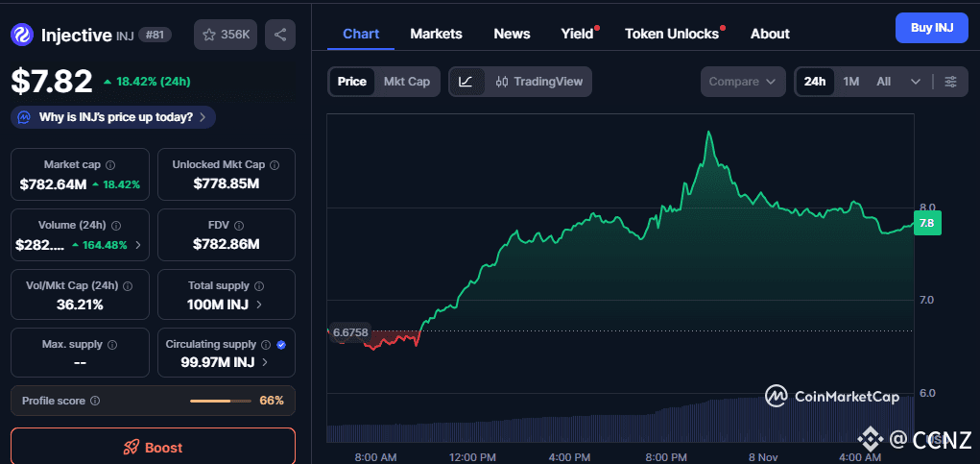Select the 1M time range
This screenshot has height=464, width=980.
pyautogui.click(x=851, y=82)
